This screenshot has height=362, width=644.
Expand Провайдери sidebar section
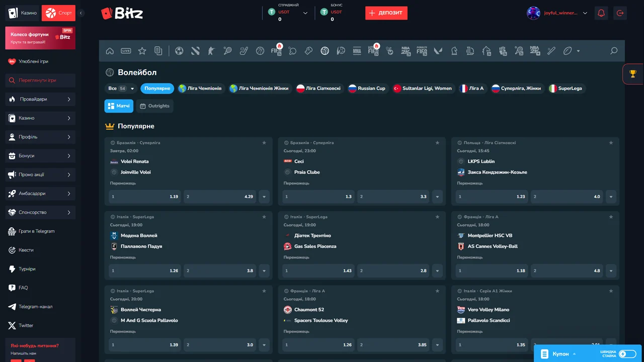(x=40, y=99)
